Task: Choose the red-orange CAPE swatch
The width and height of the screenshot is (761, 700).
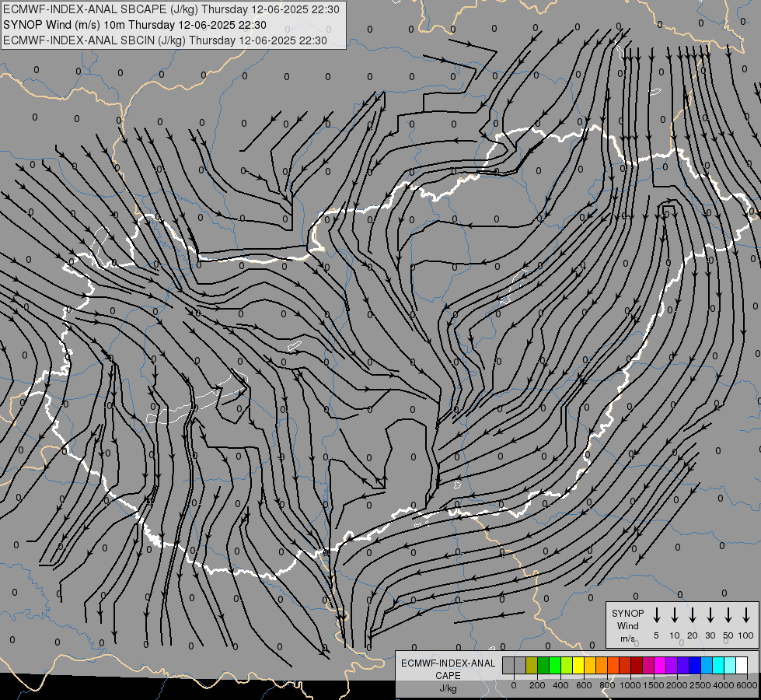Action: pyautogui.click(x=613, y=665)
